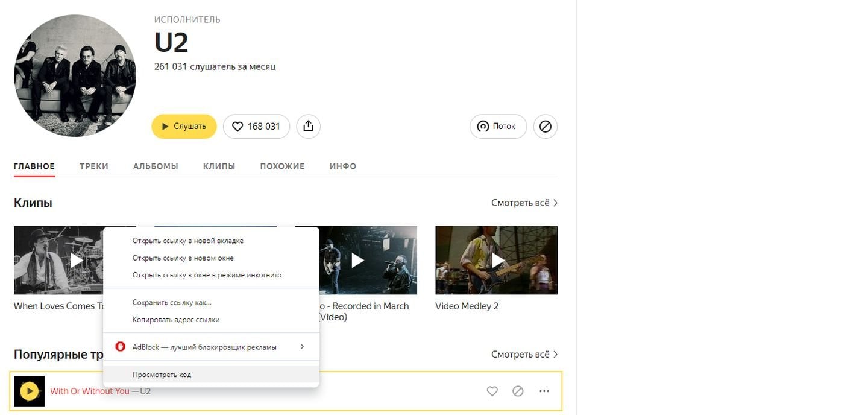Play U2 with the Слушать button
The width and height of the screenshot is (868, 415).
click(x=184, y=127)
